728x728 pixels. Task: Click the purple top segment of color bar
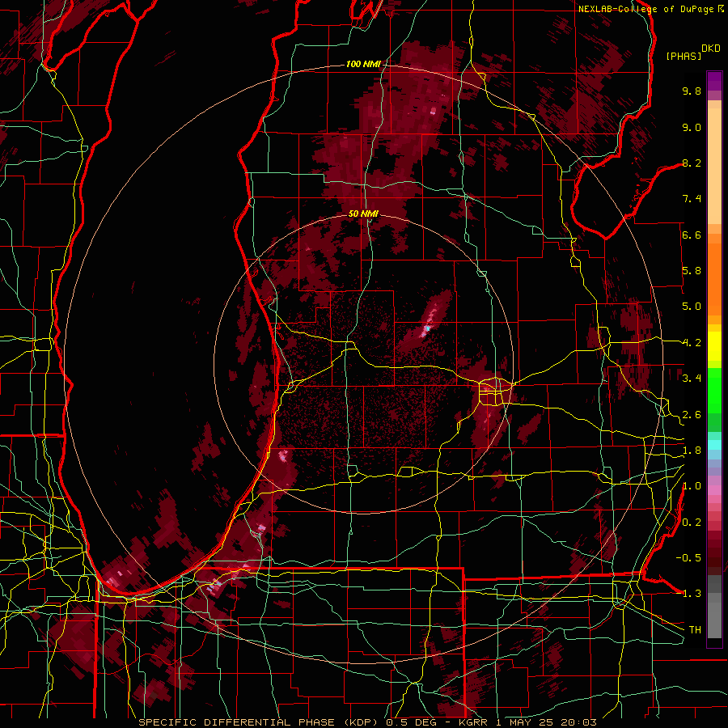pyautogui.click(x=714, y=81)
